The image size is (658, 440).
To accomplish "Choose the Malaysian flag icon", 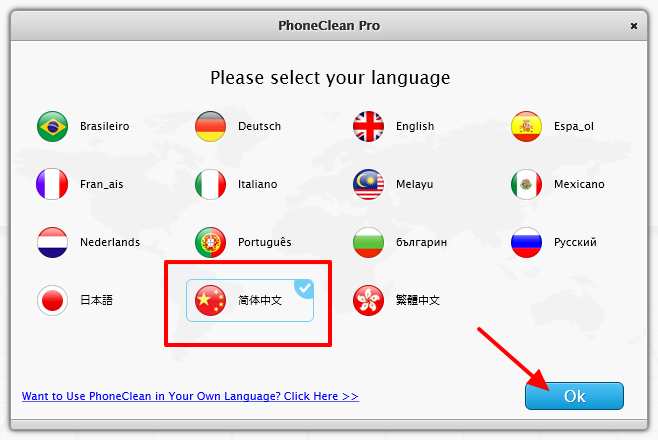I will coord(368,184).
